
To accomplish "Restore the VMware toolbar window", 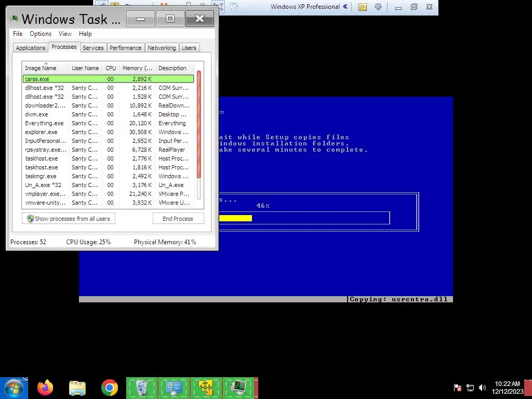I will (x=414, y=7).
